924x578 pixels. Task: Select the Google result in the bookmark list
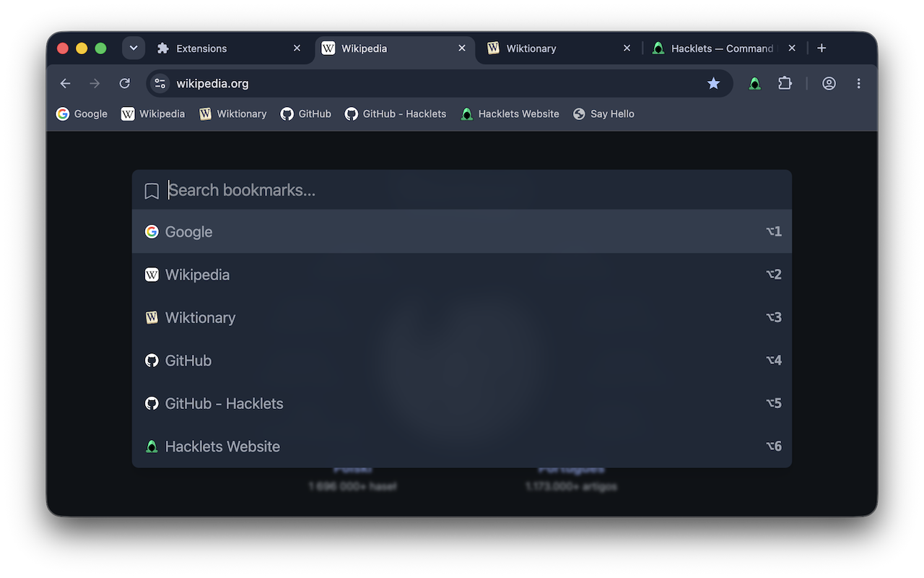462,232
